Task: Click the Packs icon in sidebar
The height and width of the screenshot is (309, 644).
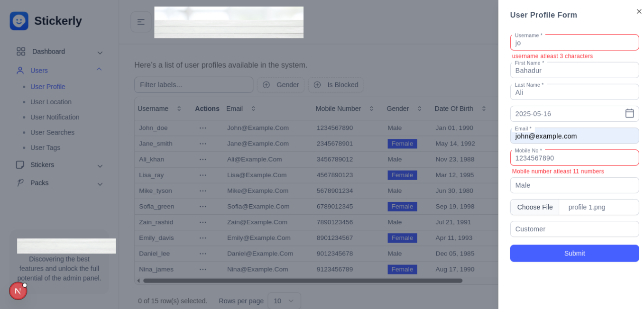Action: tap(20, 183)
